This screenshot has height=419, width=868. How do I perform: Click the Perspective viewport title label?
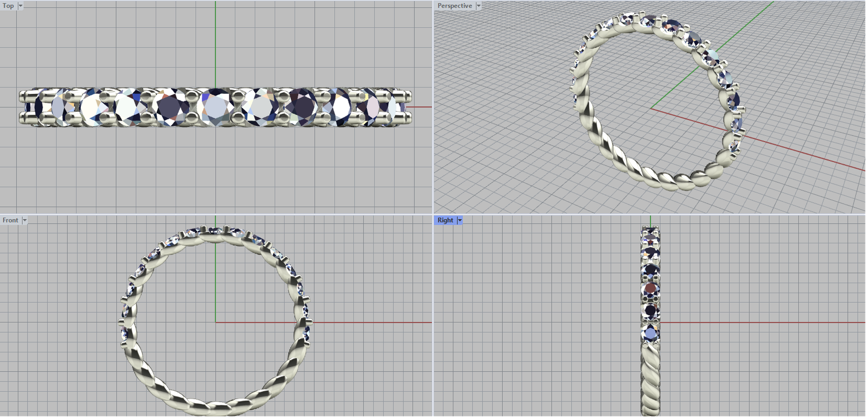pos(455,6)
